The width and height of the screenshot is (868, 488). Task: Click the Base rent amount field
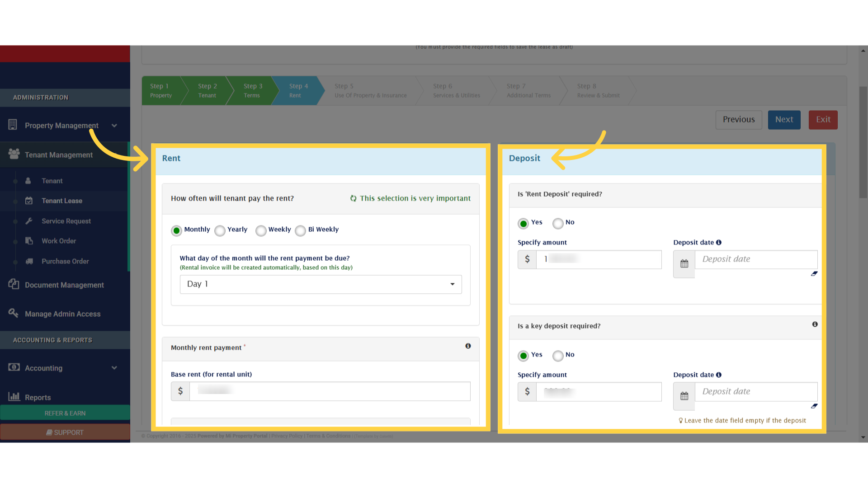click(x=330, y=391)
